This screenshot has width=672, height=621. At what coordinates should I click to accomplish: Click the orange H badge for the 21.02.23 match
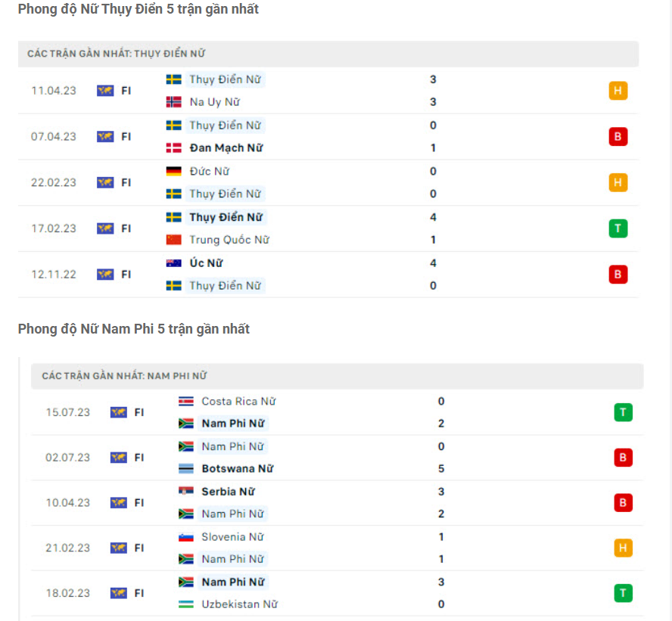point(624,548)
